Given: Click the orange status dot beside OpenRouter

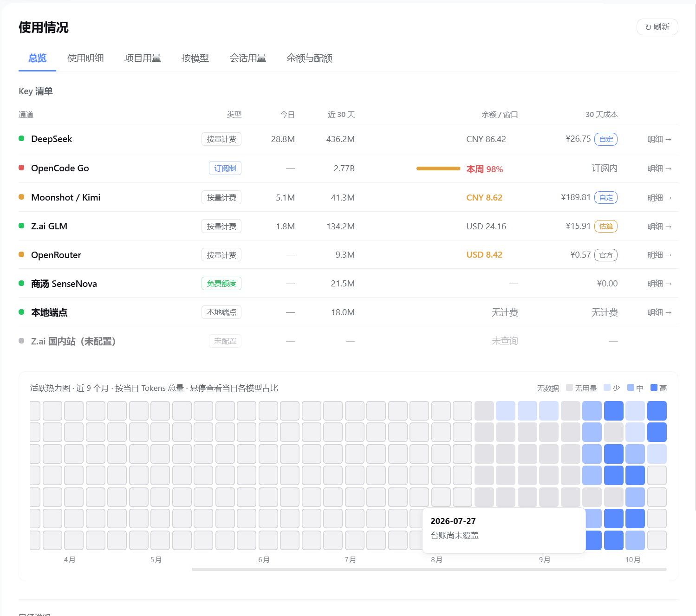Looking at the screenshot, I should (21, 254).
